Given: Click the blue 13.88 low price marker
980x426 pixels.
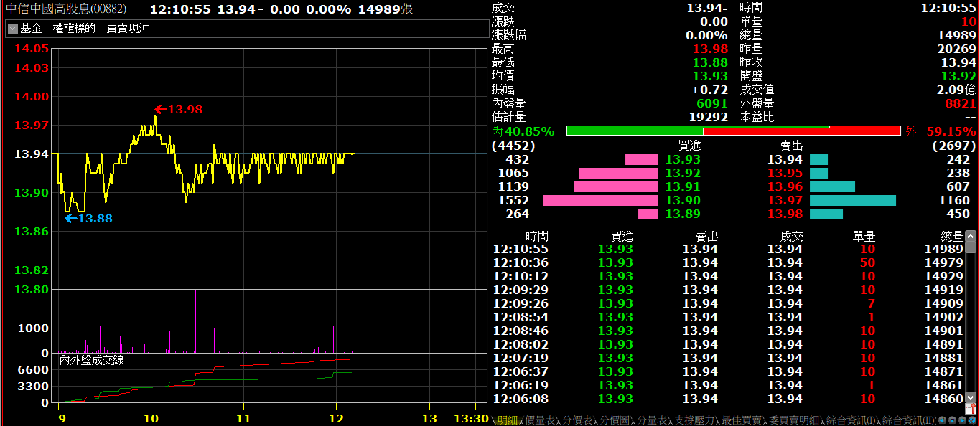Looking at the screenshot, I should (x=88, y=219).
